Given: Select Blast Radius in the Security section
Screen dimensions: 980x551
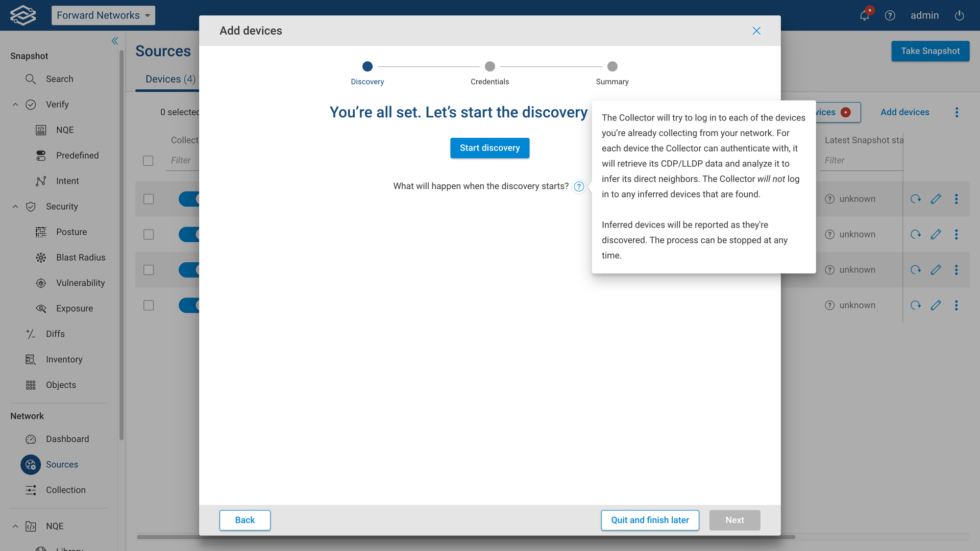Looking at the screenshot, I should [80, 257].
